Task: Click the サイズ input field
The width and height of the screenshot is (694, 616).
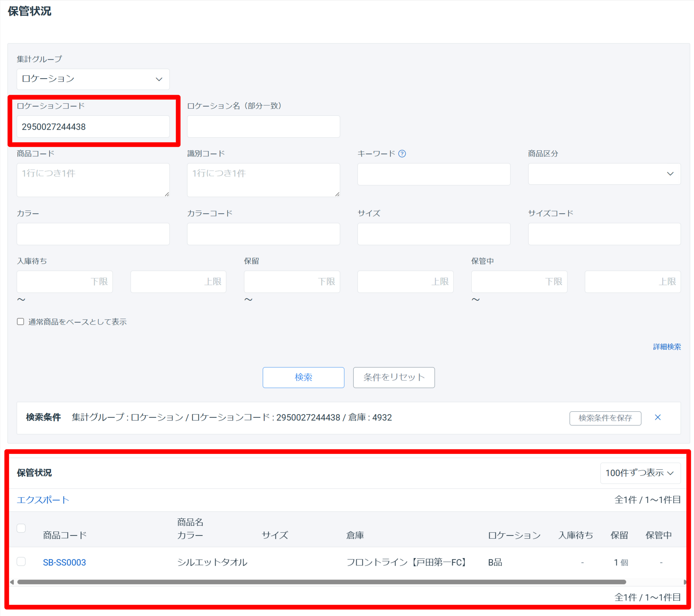Action: (434, 234)
